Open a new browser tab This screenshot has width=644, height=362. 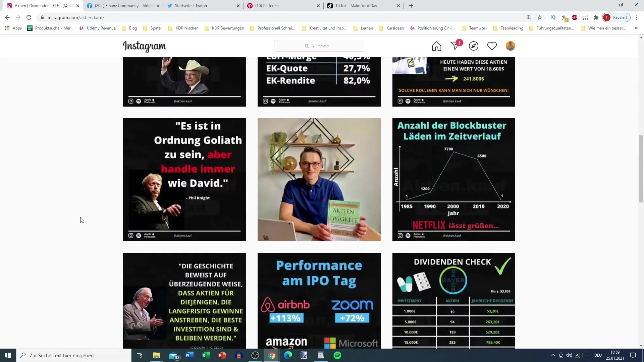pos(411,6)
